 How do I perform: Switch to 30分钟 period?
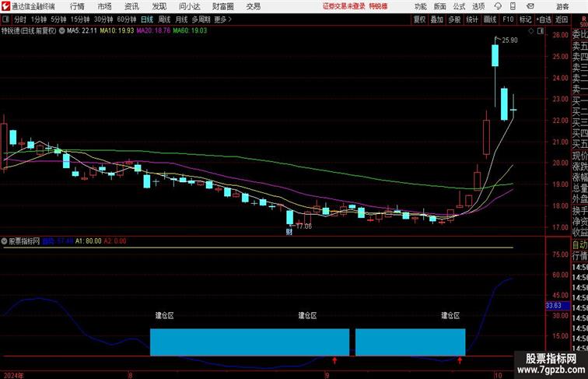tap(103, 19)
